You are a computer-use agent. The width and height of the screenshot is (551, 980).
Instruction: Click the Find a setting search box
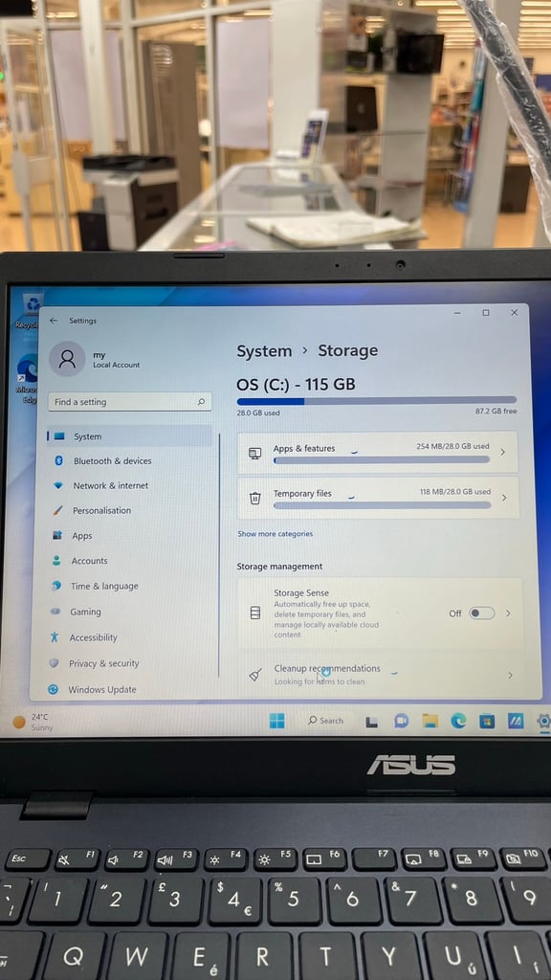(130, 402)
